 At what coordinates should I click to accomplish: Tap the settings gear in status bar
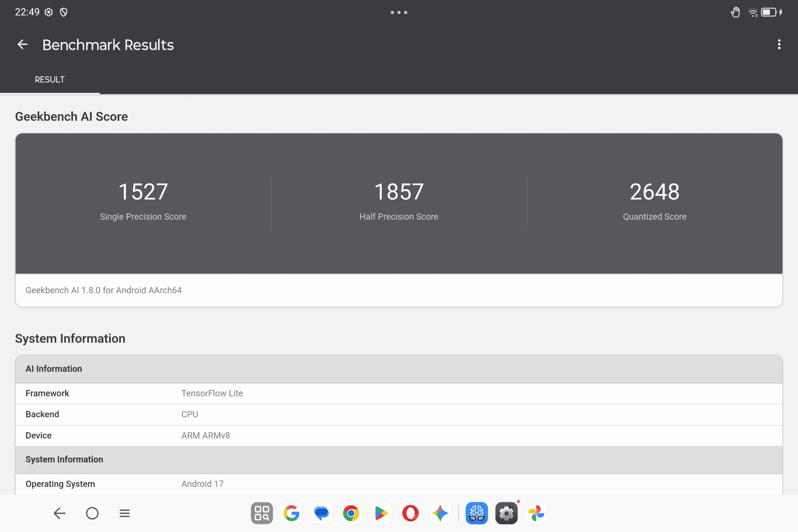49,12
